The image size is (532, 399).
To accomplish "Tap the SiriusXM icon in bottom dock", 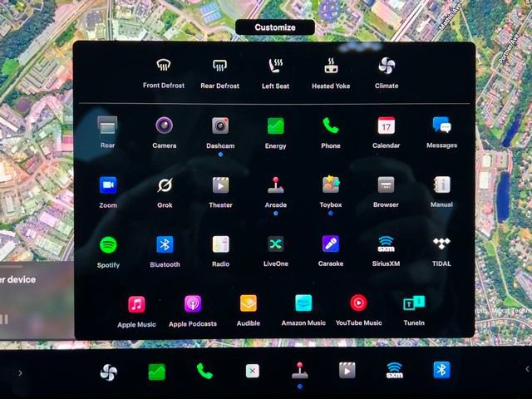I will coord(394,372).
